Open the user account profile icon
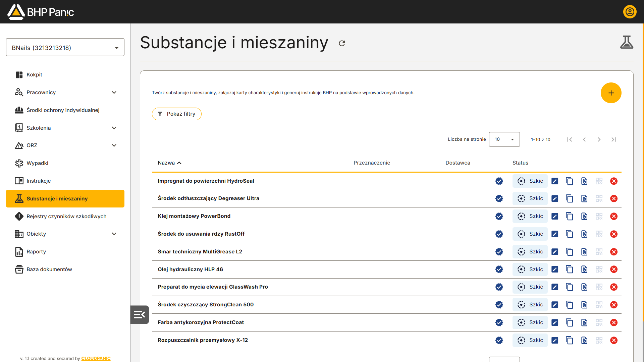Screen dimensions: 644x362 (630, 12)
